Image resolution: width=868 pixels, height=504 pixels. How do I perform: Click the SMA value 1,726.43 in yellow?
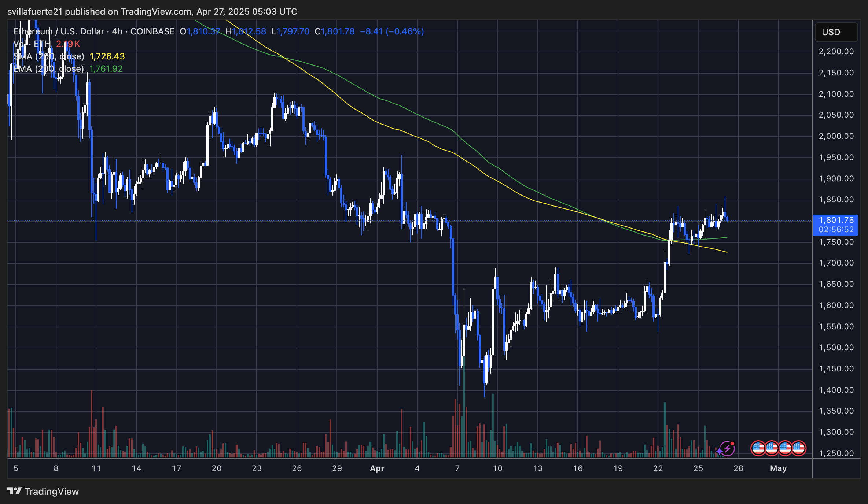[x=107, y=56]
